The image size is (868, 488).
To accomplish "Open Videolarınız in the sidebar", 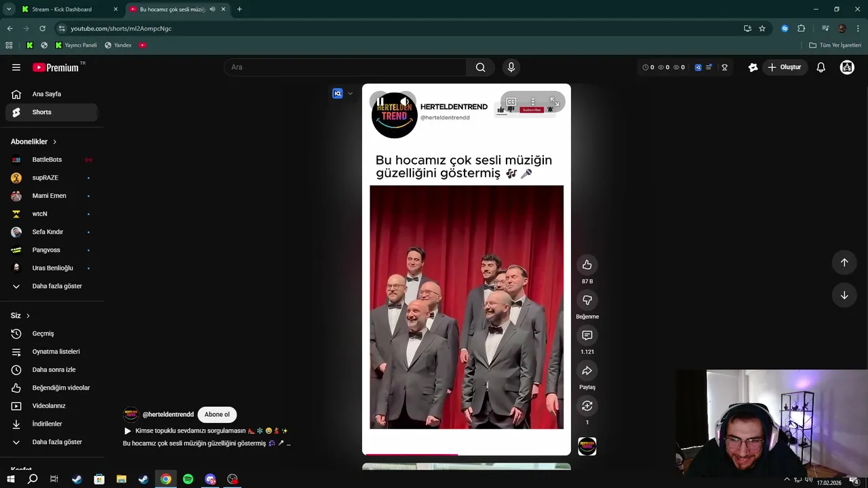I will coord(52,406).
